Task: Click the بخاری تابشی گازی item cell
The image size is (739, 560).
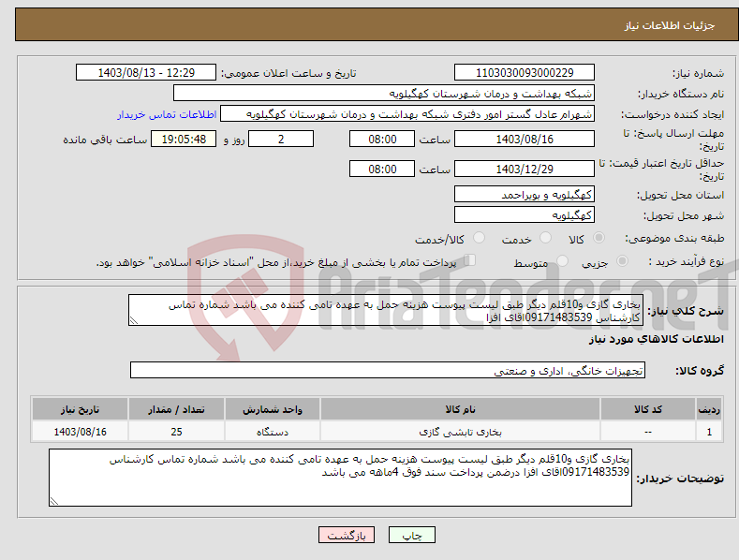Action: (x=460, y=432)
